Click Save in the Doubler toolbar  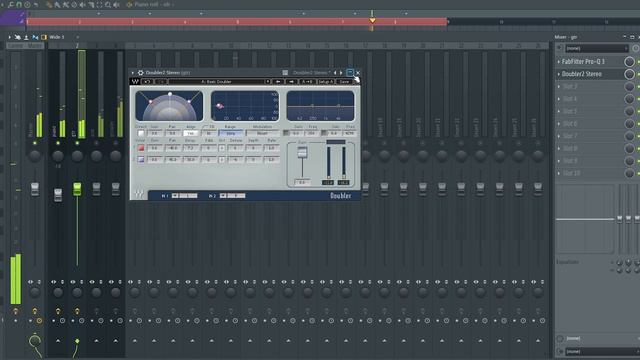pos(344,82)
